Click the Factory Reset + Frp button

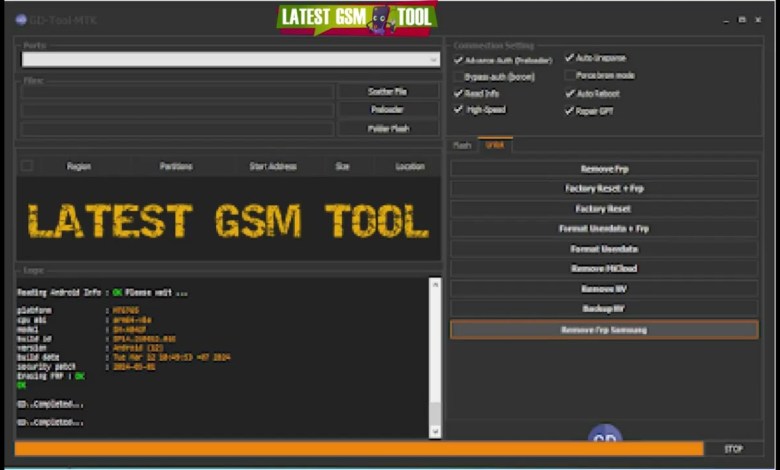click(x=603, y=189)
